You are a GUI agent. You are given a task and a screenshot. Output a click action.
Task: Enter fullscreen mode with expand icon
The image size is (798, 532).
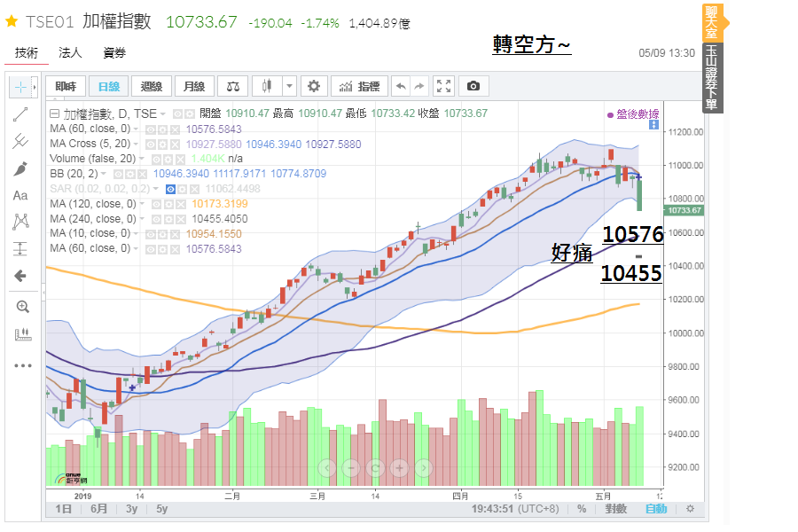[x=444, y=86]
